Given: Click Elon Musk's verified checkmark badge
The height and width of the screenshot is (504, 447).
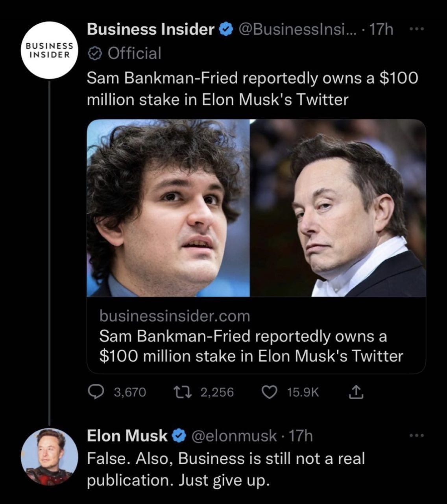Looking at the screenshot, I should (x=179, y=436).
